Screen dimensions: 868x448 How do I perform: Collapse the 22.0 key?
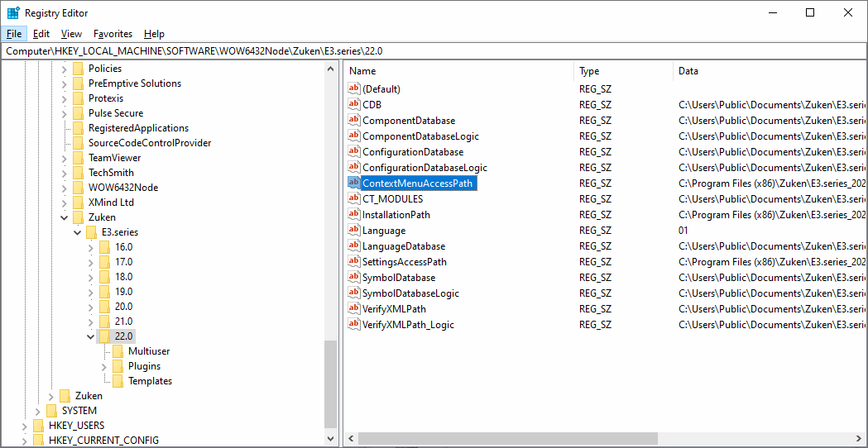pyautogui.click(x=91, y=336)
